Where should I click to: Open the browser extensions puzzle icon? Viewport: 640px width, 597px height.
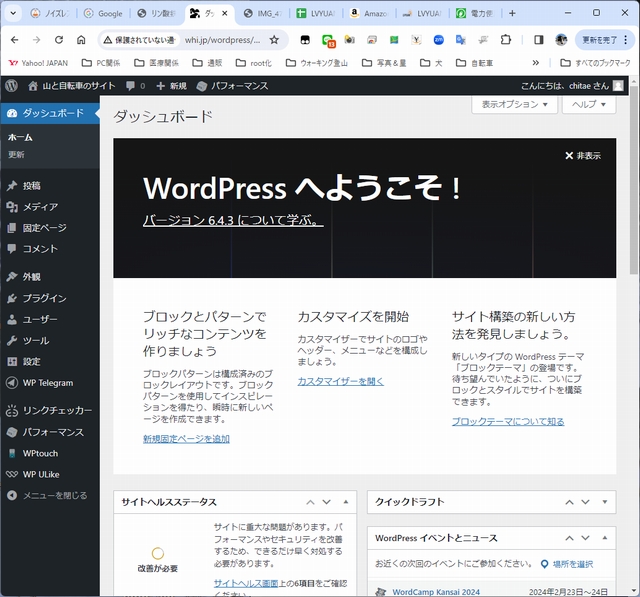pos(505,40)
